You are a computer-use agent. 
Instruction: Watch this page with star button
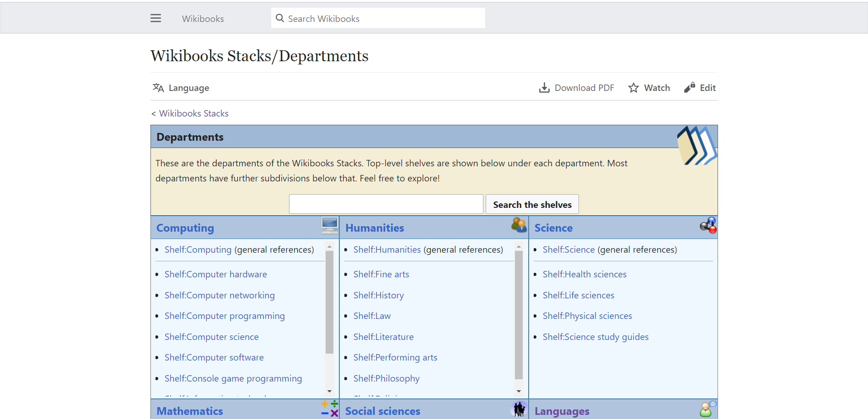point(649,88)
